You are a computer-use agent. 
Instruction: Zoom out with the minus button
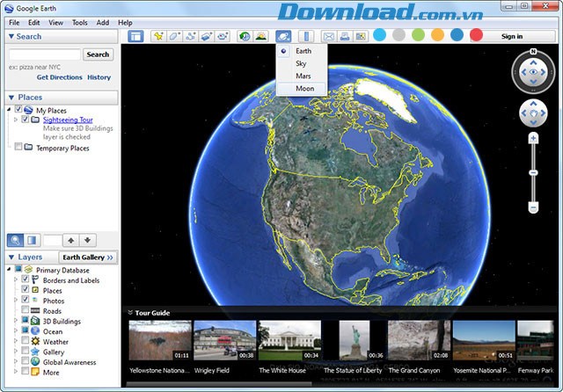coord(534,207)
